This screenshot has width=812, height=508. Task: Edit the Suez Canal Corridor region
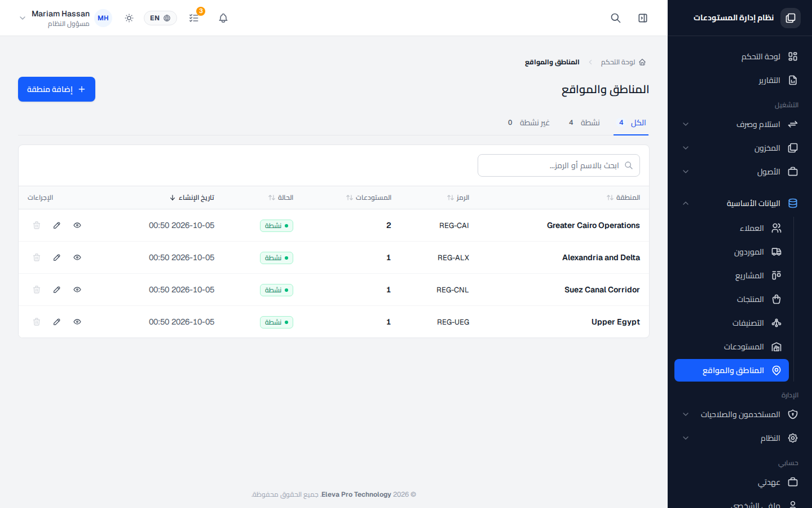(x=57, y=290)
